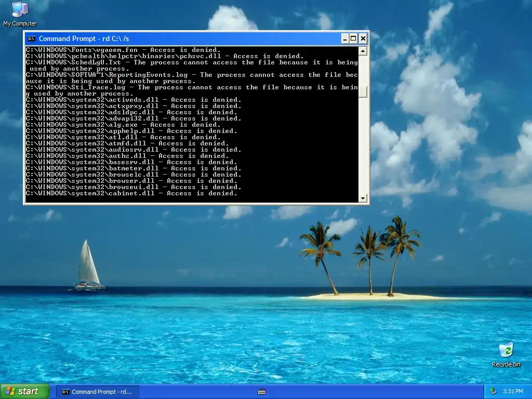The width and height of the screenshot is (532, 399).
Task: Click the alg.exe access denied line
Action: [123, 125]
